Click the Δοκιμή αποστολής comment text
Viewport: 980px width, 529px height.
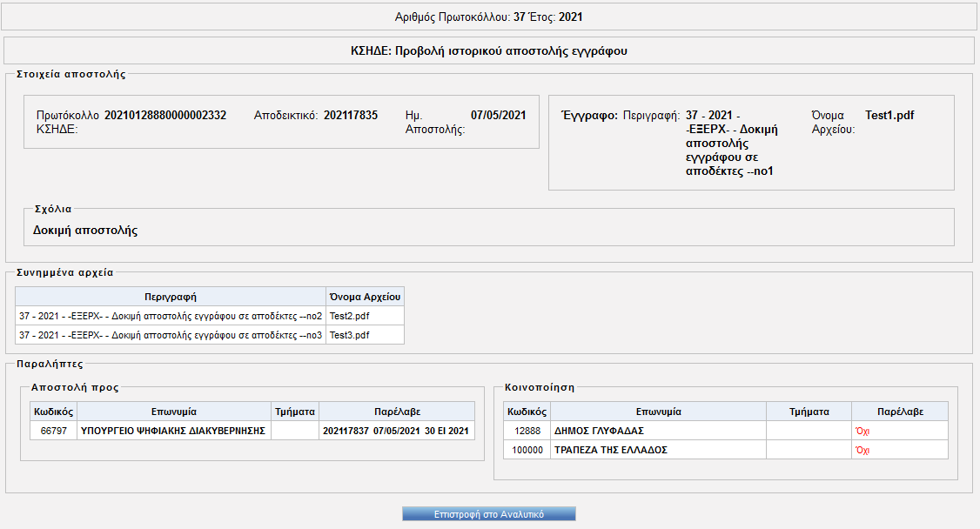click(x=85, y=231)
